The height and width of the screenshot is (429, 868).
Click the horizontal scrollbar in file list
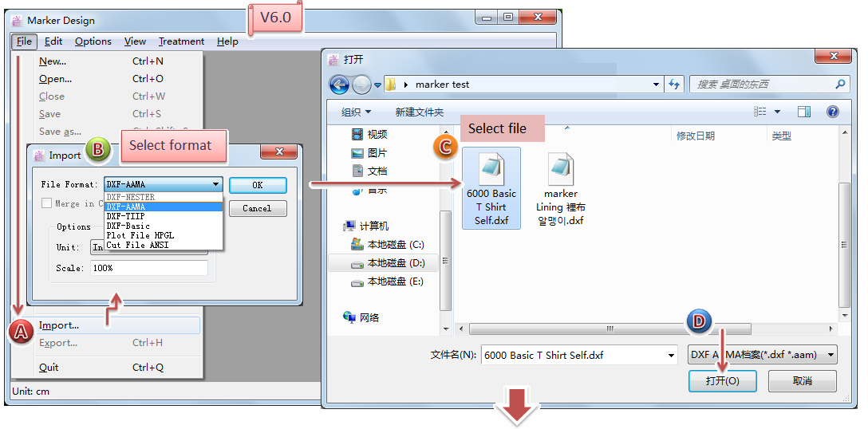[610, 329]
